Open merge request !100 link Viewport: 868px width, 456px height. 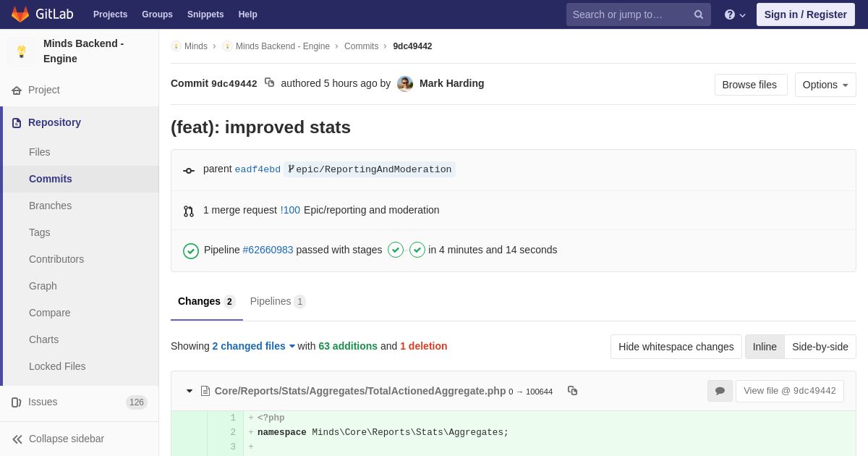pos(290,210)
